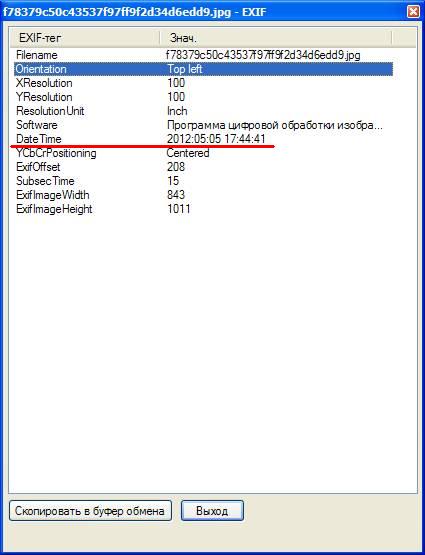Click the value 'Top left'
Viewport: 425px width, 555px height.
(x=185, y=69)
